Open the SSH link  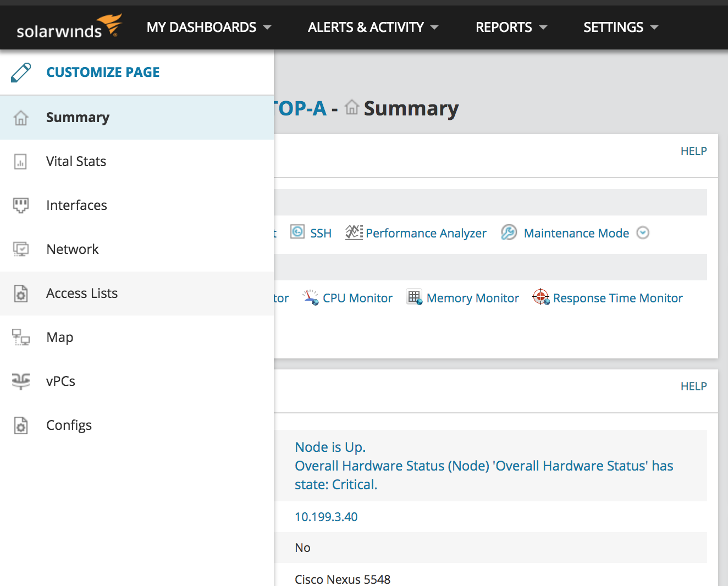coord(321,234)
